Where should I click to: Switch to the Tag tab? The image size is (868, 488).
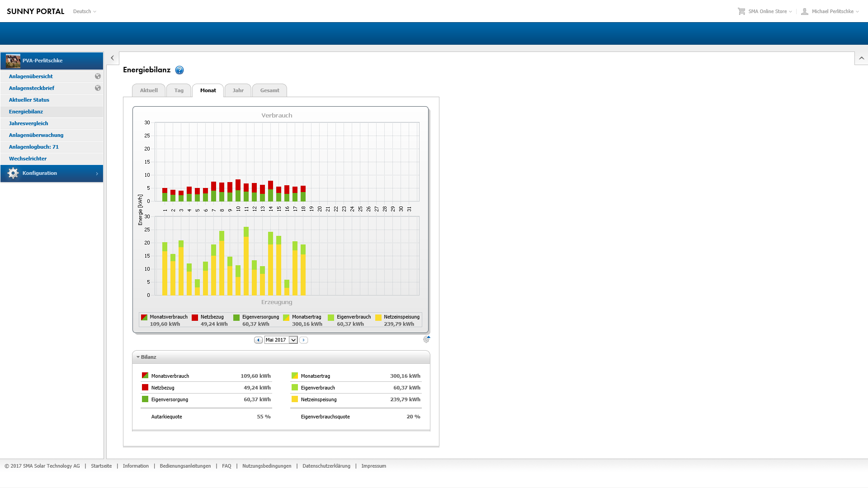[179, 90]
